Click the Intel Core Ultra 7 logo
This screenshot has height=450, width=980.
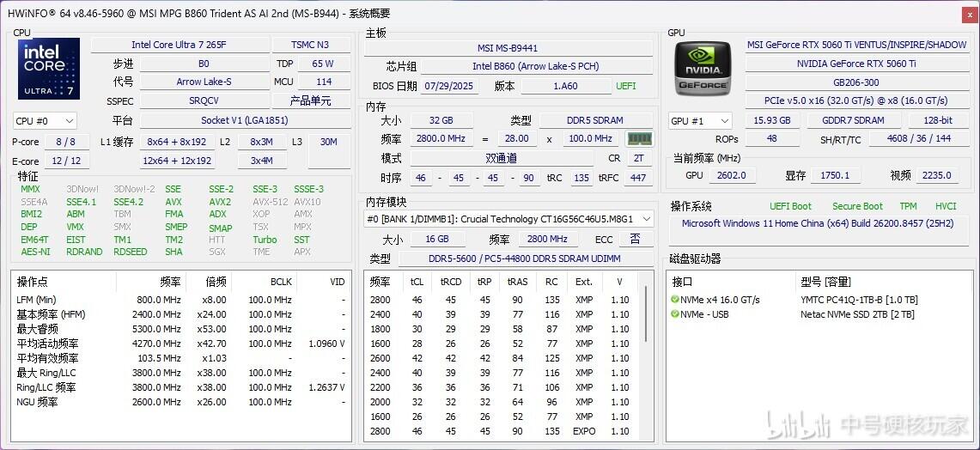49,69
